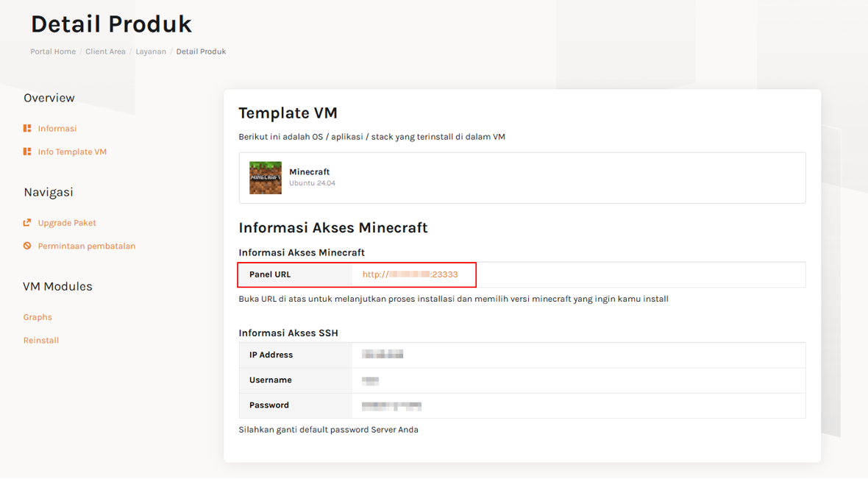Select the Informasi sidebar icon

point(28,128)
